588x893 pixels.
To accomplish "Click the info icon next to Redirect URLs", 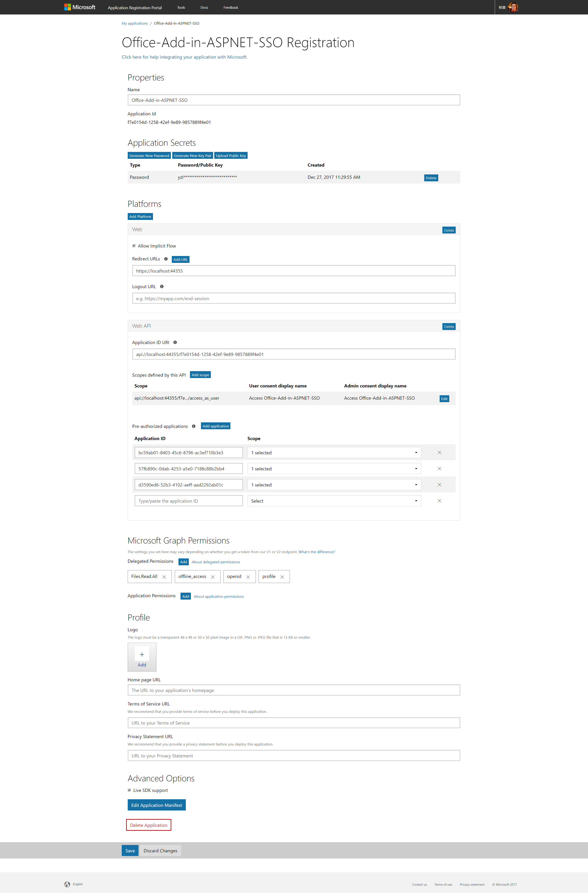I will (166, 259).
